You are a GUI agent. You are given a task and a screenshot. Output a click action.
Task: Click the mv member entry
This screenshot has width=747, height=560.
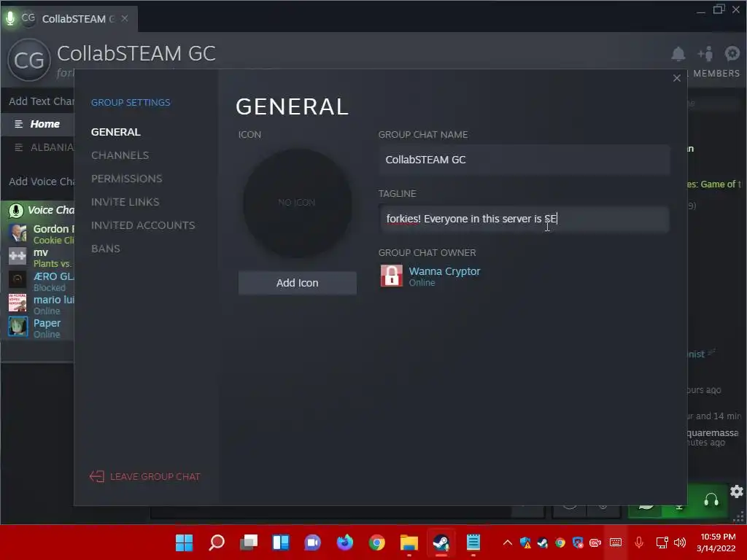click(x=41, y=257)
